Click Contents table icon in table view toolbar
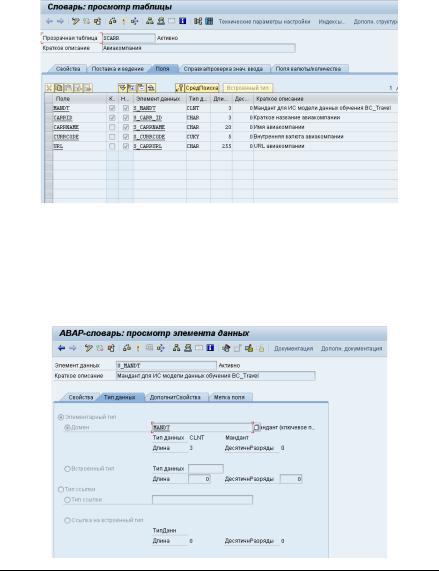Viewport: 439px width, 571px height. (209, 21)
